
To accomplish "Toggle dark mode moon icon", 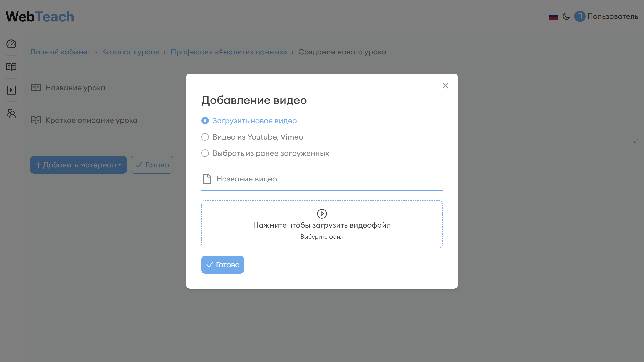I will (566, 16).
